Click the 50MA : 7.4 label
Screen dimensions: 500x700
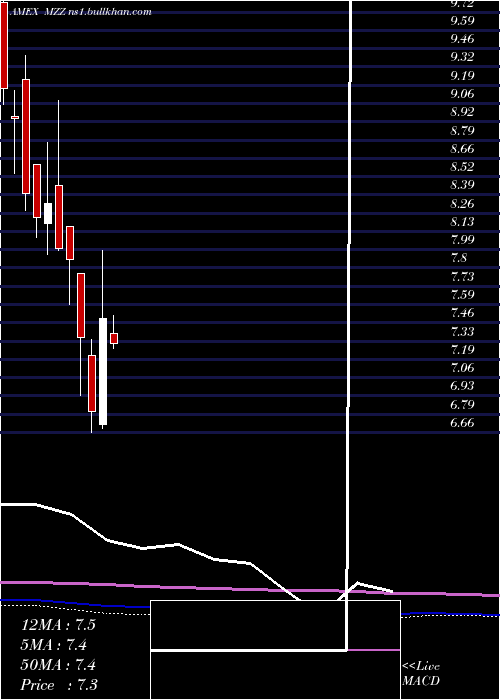[x=58, y=665]
